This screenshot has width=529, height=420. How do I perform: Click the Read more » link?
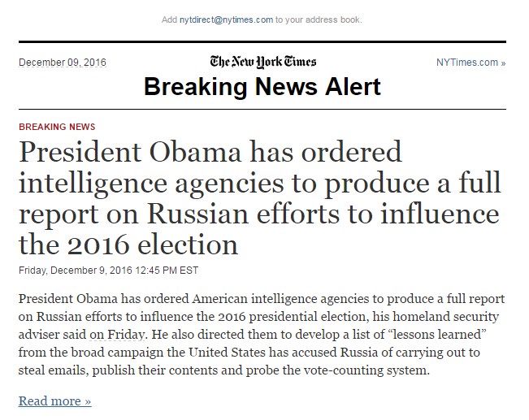[x=54, y=401]
